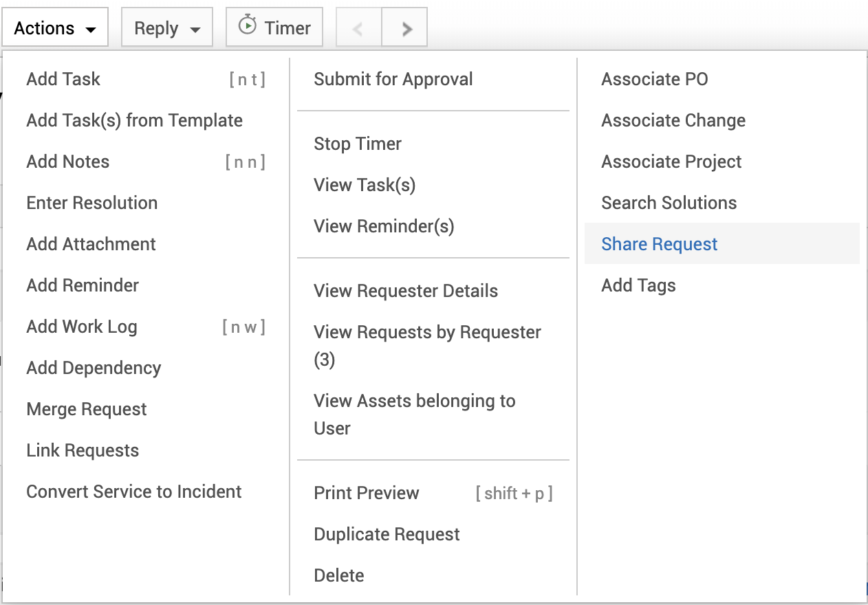Select Convert Service to Incident
Image resolution: width=868 pixels, height=605 pixels.
(x=134, y=492)
